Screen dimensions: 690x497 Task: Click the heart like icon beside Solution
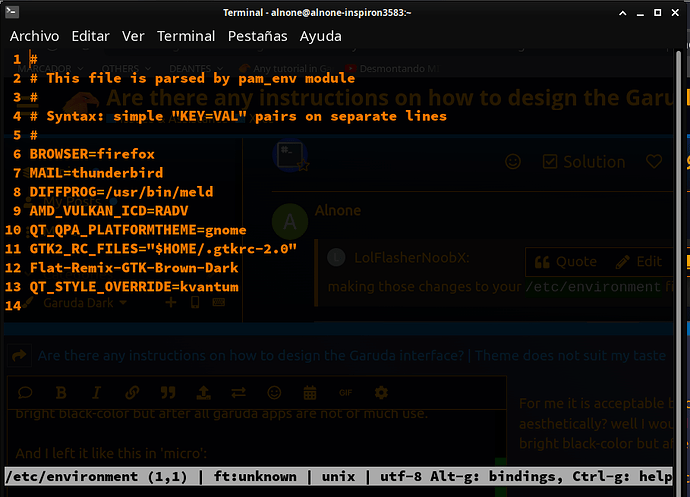pyautogui.click(x=654, y=161)
